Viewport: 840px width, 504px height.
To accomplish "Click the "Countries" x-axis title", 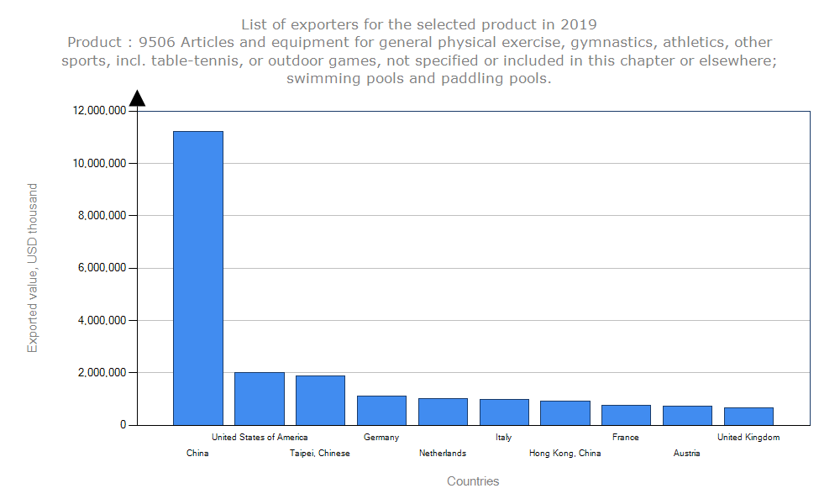I will click(x=473, y=481).
